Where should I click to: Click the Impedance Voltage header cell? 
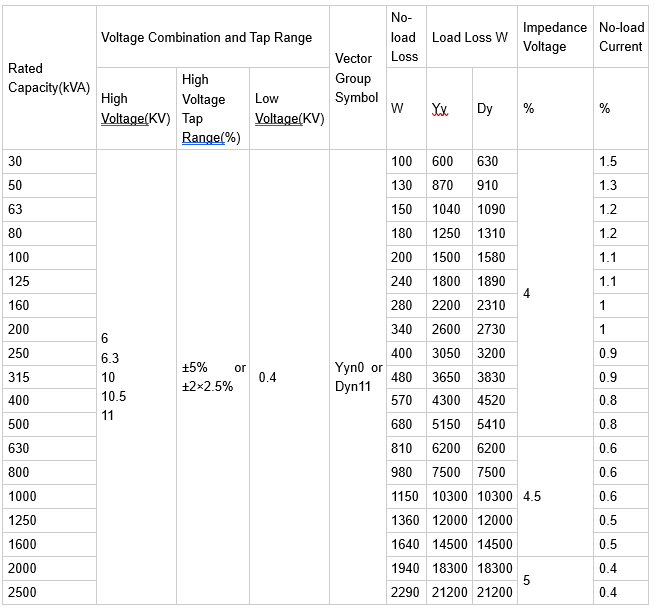[555, 37]
